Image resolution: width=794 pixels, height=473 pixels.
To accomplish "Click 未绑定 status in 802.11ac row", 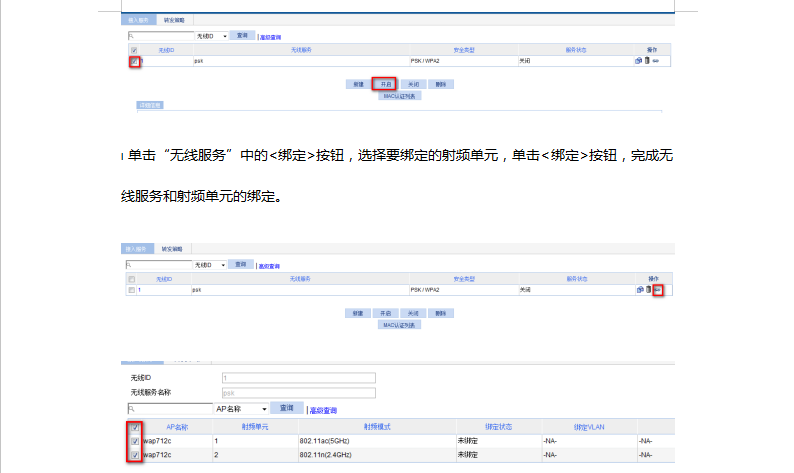I will coord(468,441).
